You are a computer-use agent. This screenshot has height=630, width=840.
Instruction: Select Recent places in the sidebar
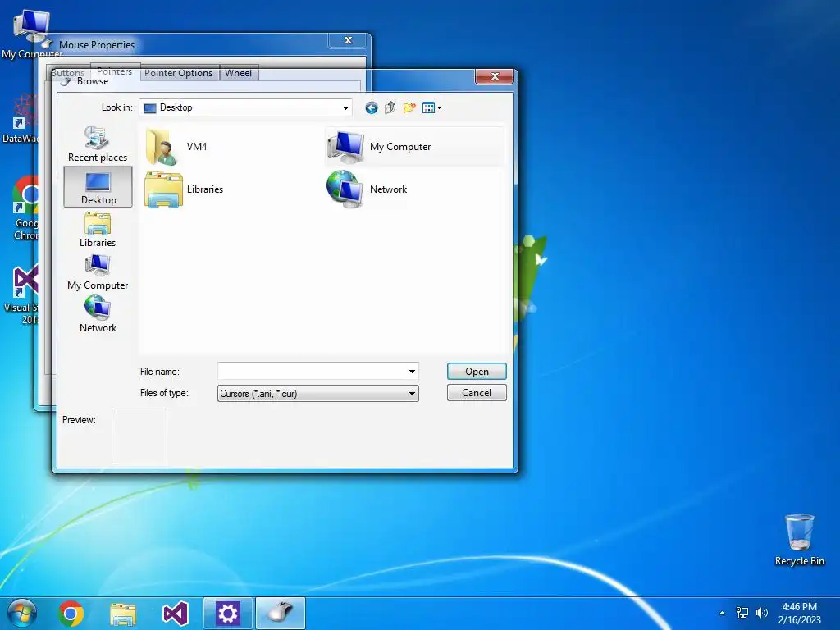point(98,144)
